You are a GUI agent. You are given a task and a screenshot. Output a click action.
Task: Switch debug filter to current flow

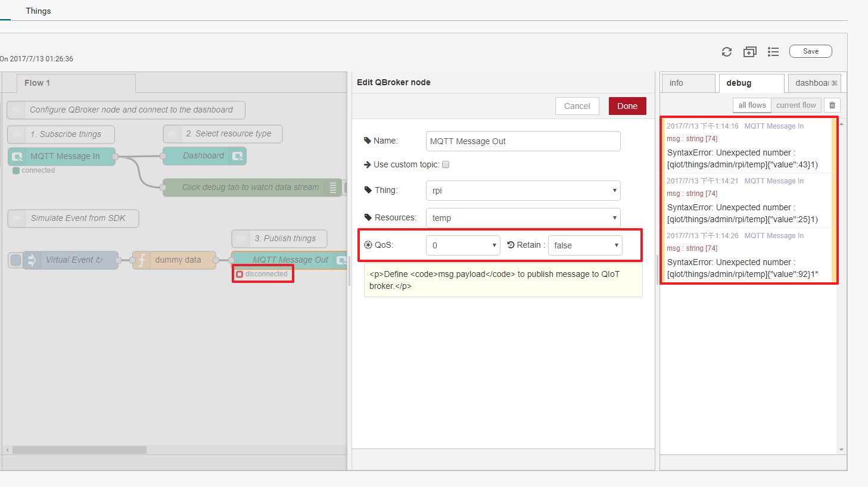coord(795,105)
